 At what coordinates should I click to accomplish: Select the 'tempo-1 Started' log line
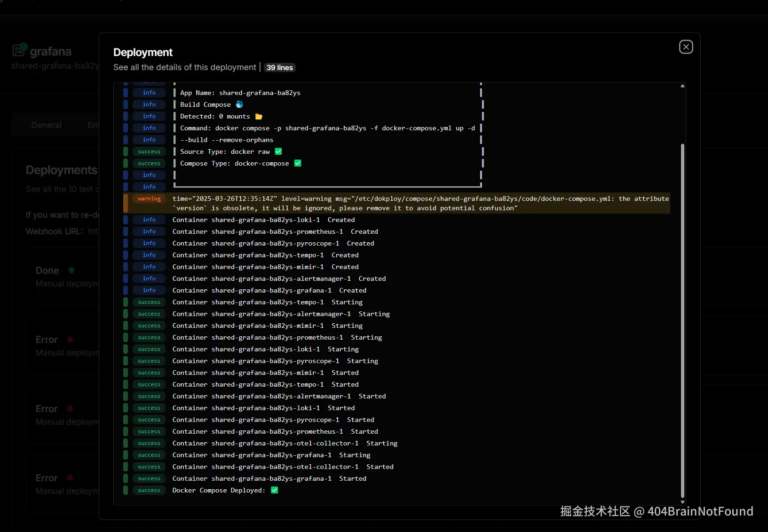pos(266,384)
